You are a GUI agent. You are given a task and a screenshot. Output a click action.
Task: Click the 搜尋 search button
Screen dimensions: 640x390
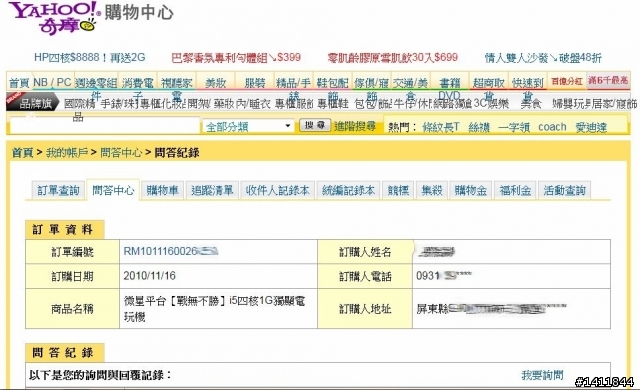pos(315,125)
